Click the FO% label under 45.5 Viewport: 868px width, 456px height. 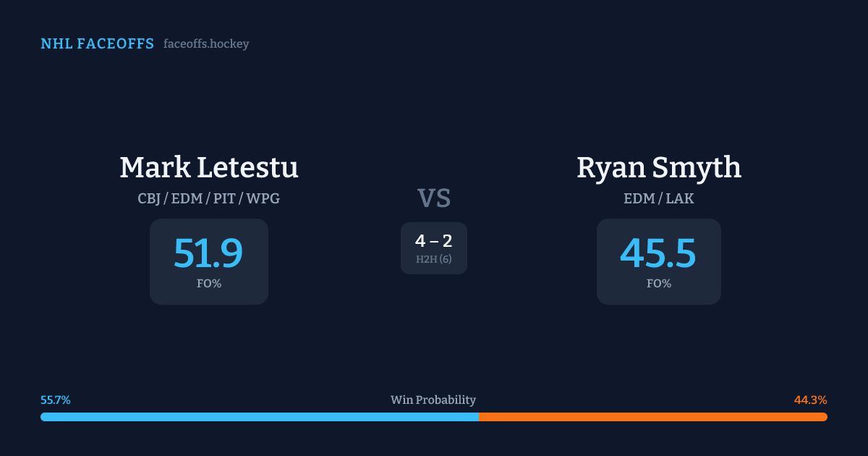pos(659,284)
